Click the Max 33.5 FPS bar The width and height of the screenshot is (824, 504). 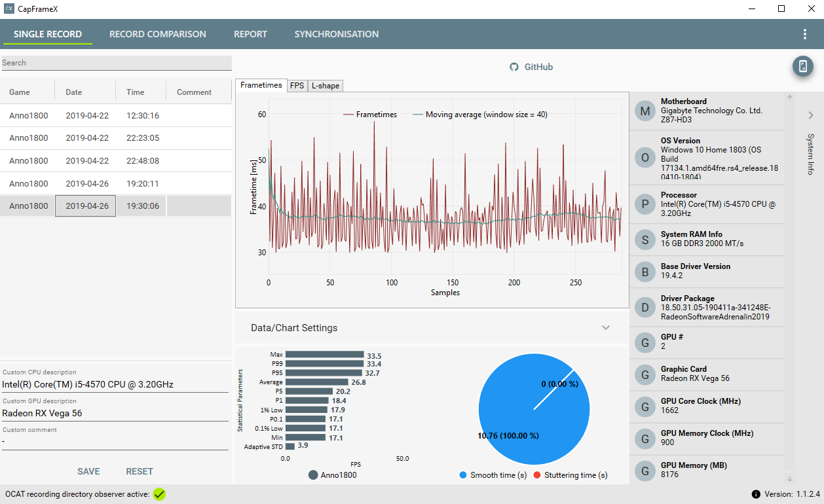(324, 355)
